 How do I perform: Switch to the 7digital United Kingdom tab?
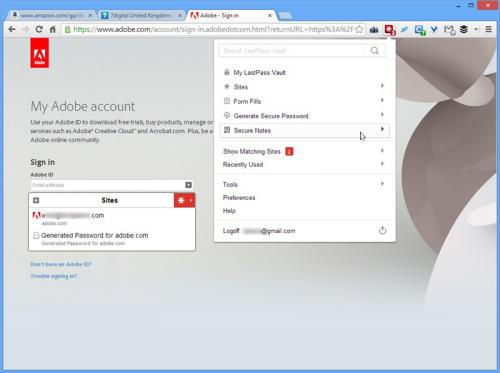(142, 15)
